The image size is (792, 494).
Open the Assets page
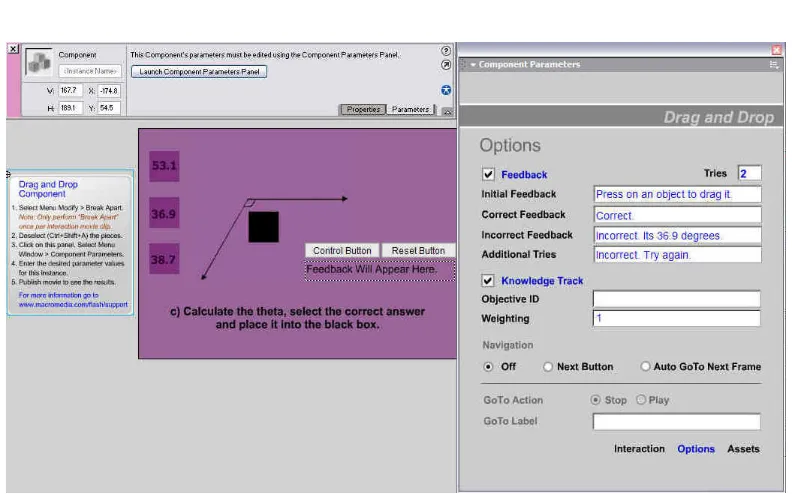click(x=743, y=449)
